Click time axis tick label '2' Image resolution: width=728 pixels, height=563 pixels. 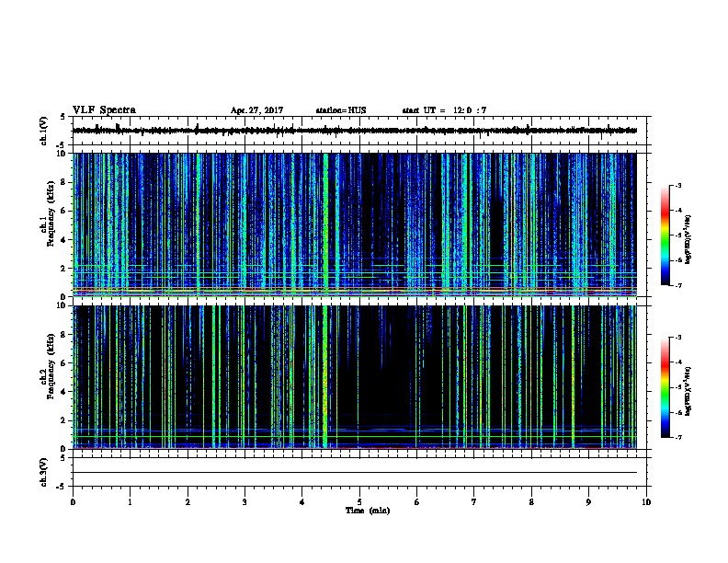188,502
